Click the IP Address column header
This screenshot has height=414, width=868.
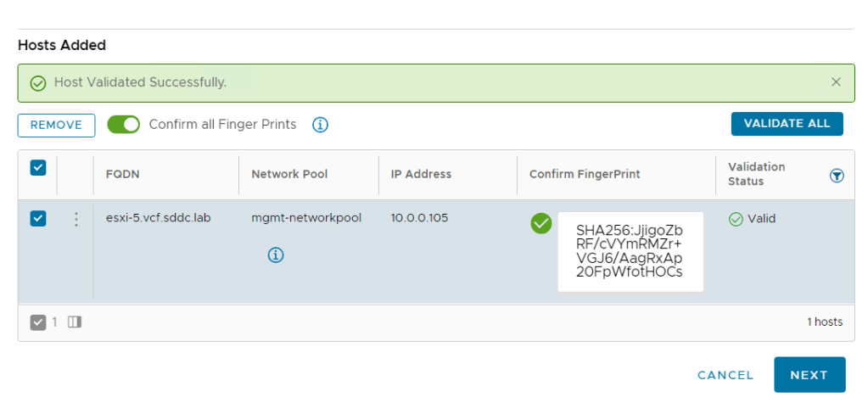click(x=421, y=174)
